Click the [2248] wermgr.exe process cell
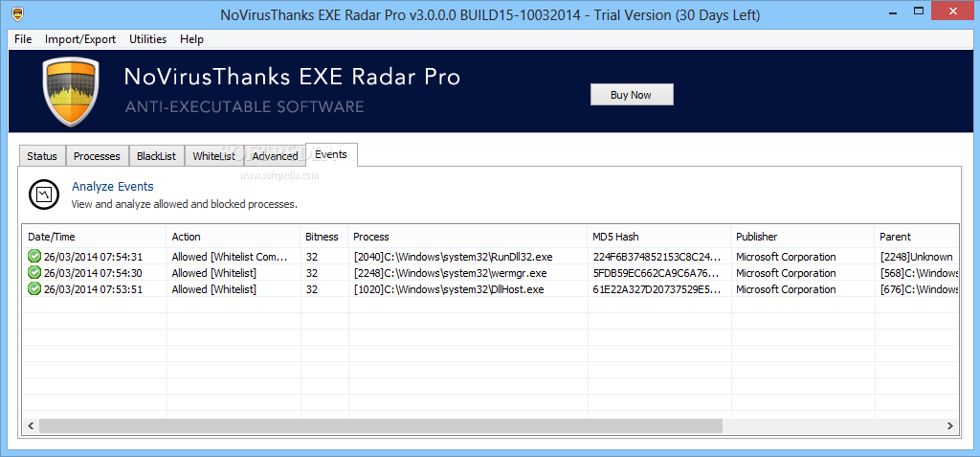 coord(450,273)
